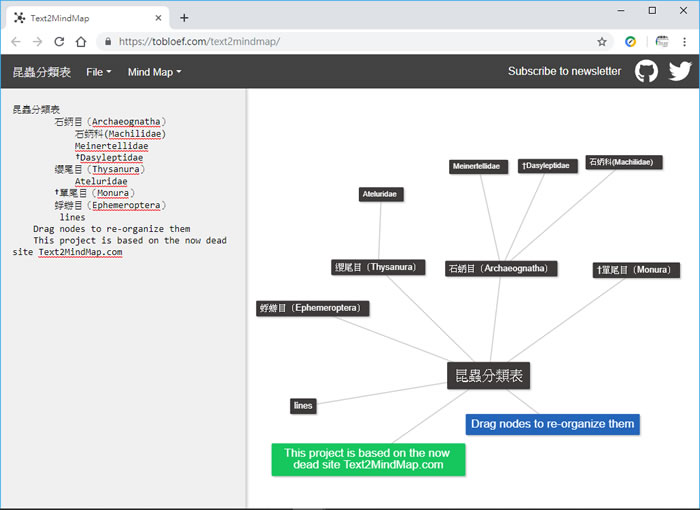Bookmark this page with star icon
Screen dimensions: 700x510
pyautogui.click(x=602, y=42)
